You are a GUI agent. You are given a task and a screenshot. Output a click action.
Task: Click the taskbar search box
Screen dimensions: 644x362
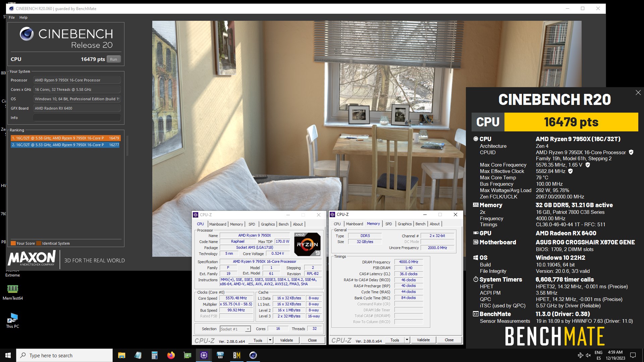[x=64, y=355]
